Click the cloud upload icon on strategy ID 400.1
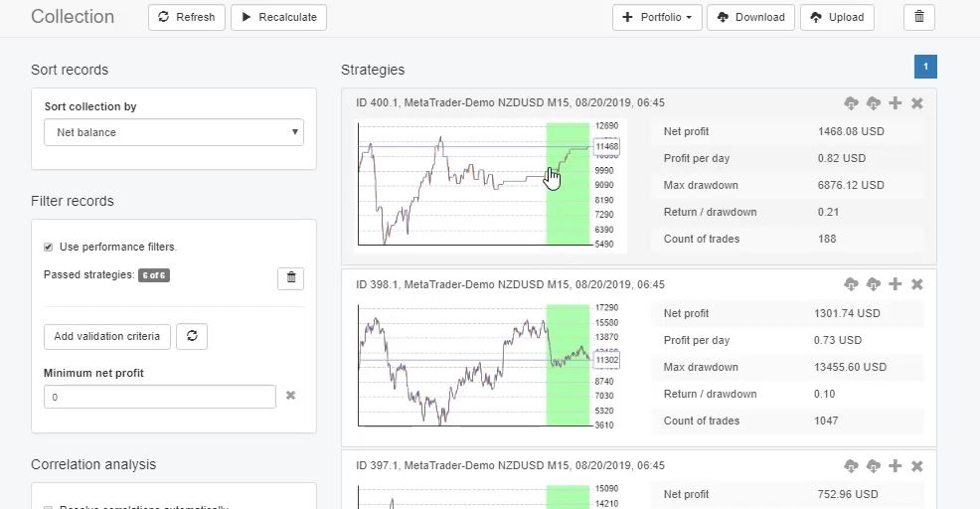Viewport: 980px width, 509px height. (x=873, y=103)
